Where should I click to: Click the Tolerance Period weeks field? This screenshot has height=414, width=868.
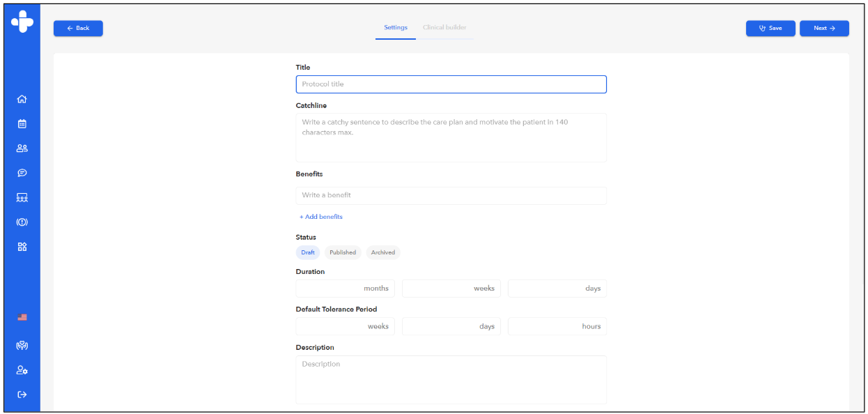click(346, 326)
